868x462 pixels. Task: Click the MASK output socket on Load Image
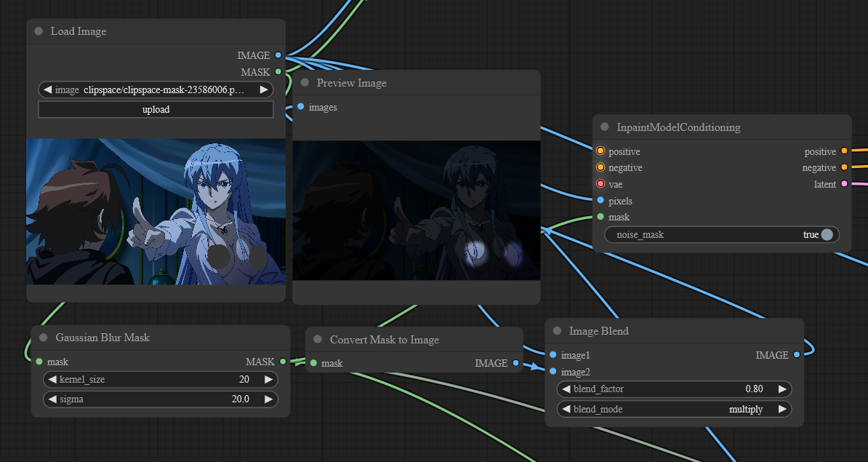[x=278, y=71]
